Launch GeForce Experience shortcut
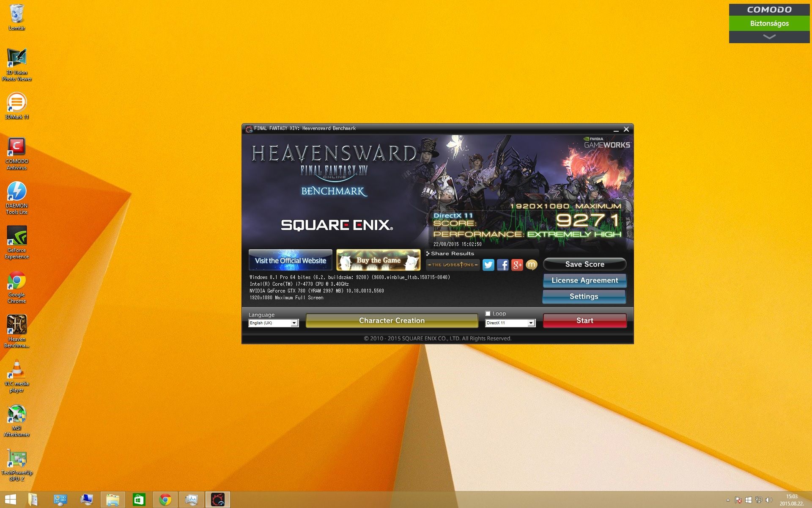812x508 pixels. tap(17, 243)
